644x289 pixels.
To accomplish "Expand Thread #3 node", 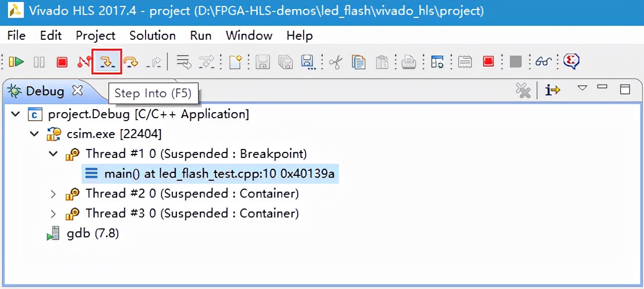I will [53, 214].
